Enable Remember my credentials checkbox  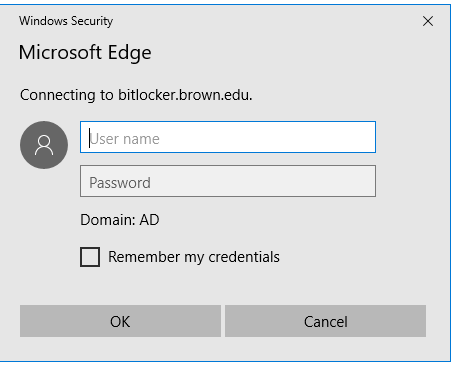[x=90, y=257]
